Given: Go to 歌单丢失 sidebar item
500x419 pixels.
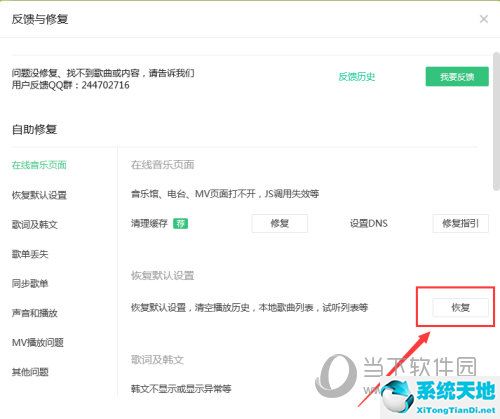Looking at the screenshot, I should coord(30,254).
